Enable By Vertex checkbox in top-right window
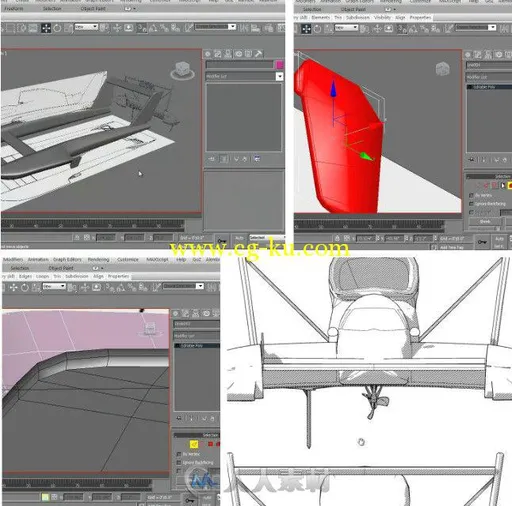 pyautogui.click(x=471, y=195)
